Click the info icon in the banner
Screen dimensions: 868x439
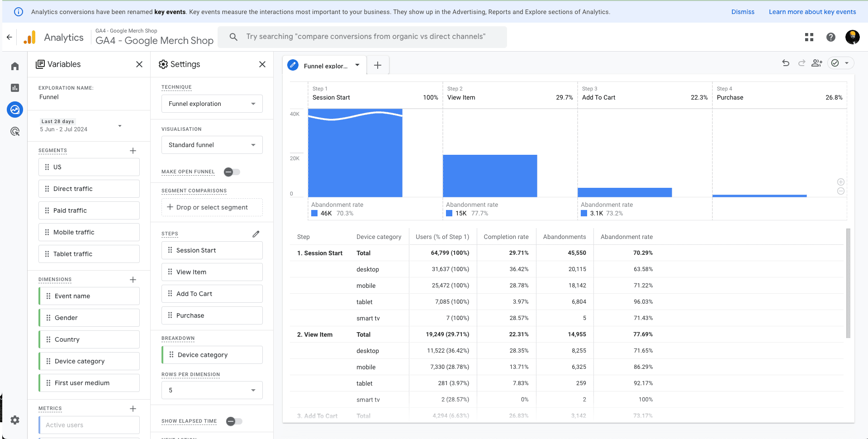point(19,12)
